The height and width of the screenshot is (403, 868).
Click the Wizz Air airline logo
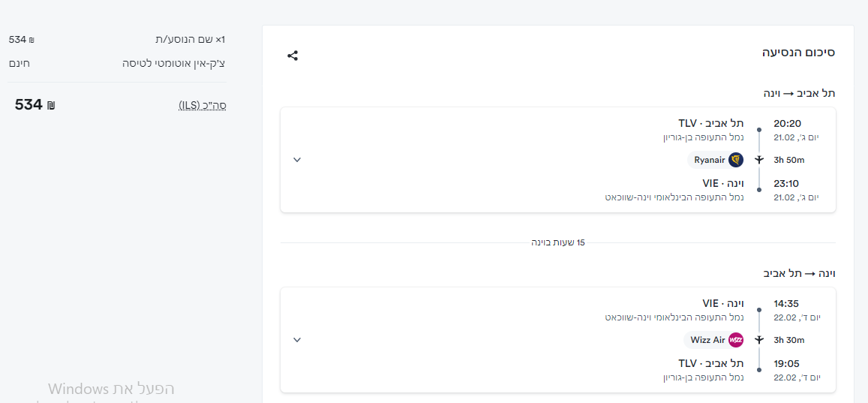736,340
